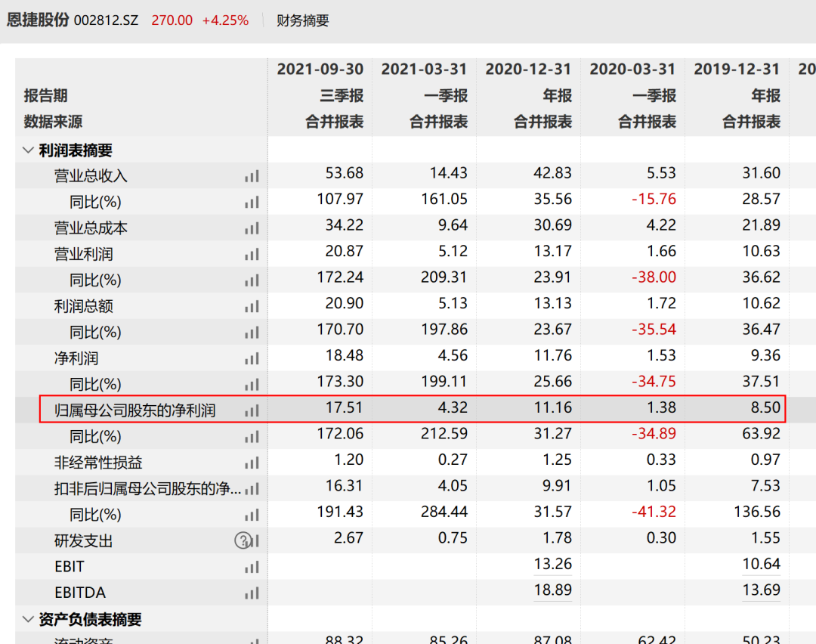Click the chart icon beside 同比(%) 173.30

[252, 385]
